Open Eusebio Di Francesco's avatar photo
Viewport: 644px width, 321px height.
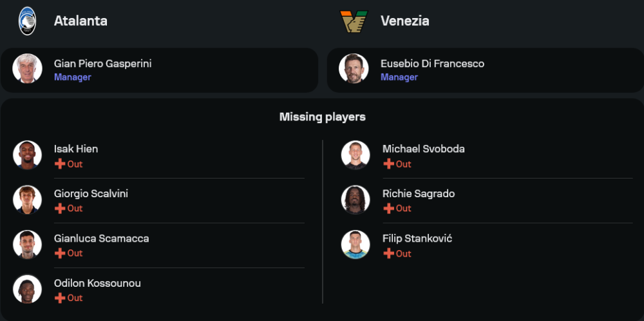pos(354,68)
